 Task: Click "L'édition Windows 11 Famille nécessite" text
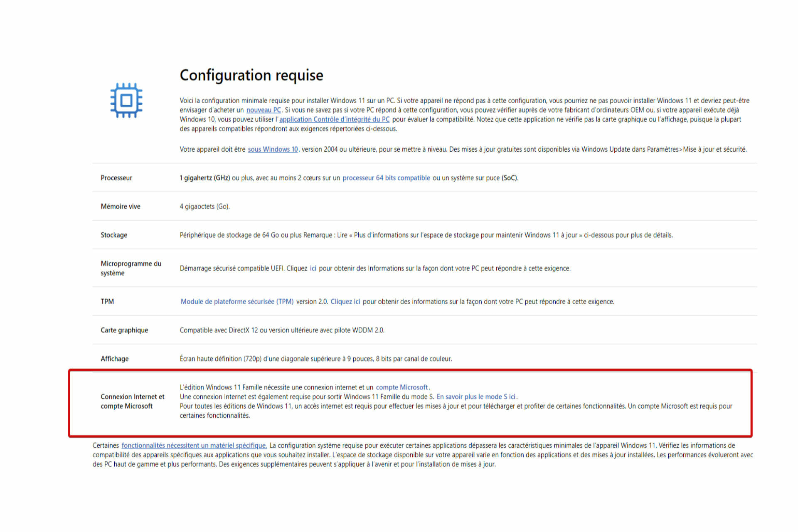(235, 387)
